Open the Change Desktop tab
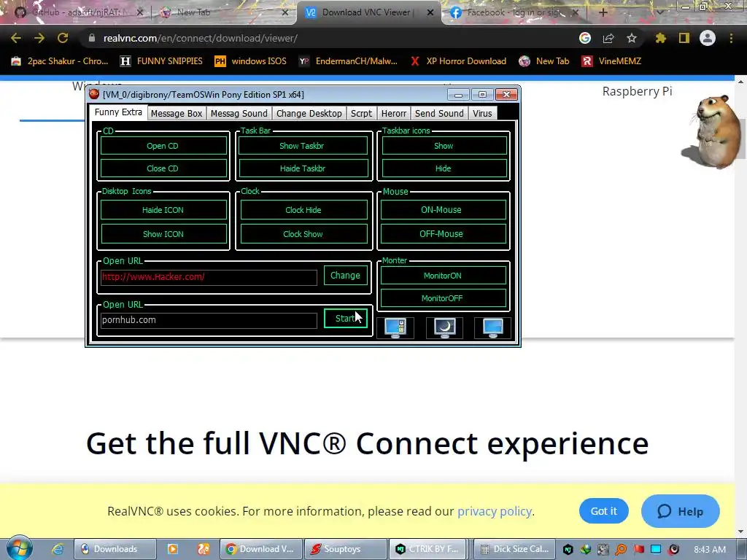The image size is (747, 560). point(309,113)
